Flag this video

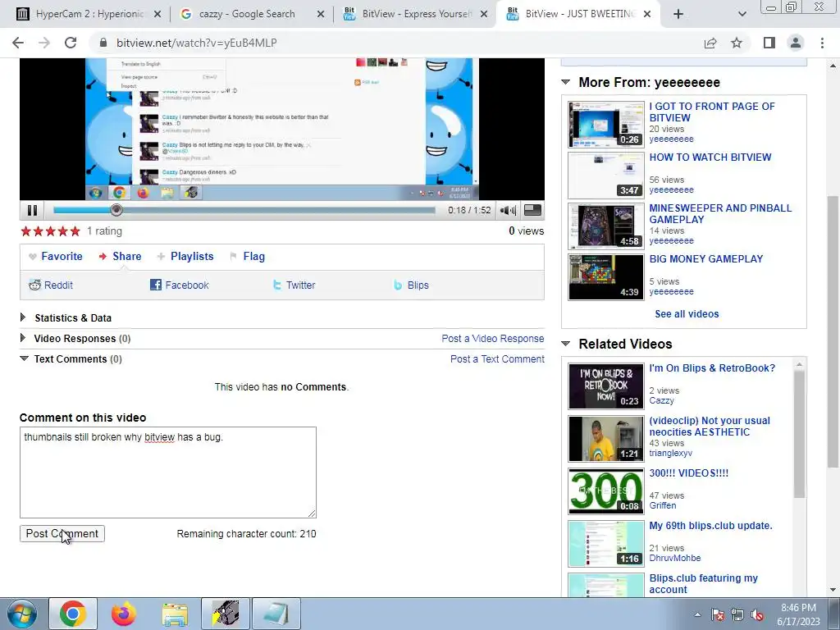tap(248, 257)
